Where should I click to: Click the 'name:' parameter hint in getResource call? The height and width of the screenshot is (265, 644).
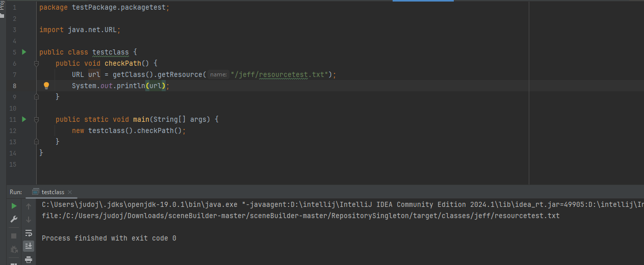click(x=219, y=74)
